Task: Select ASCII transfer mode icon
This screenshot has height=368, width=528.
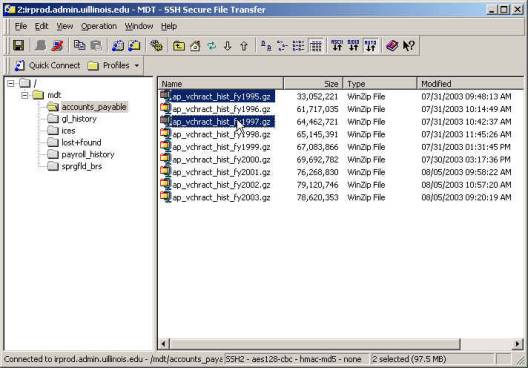Action: pyautogui.click(x=337, y=45)
